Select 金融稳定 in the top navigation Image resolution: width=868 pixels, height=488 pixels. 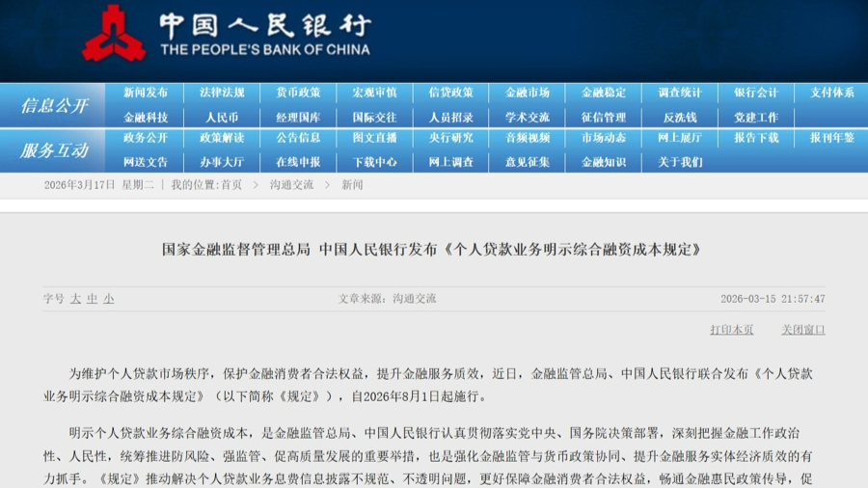pos(604,93)
